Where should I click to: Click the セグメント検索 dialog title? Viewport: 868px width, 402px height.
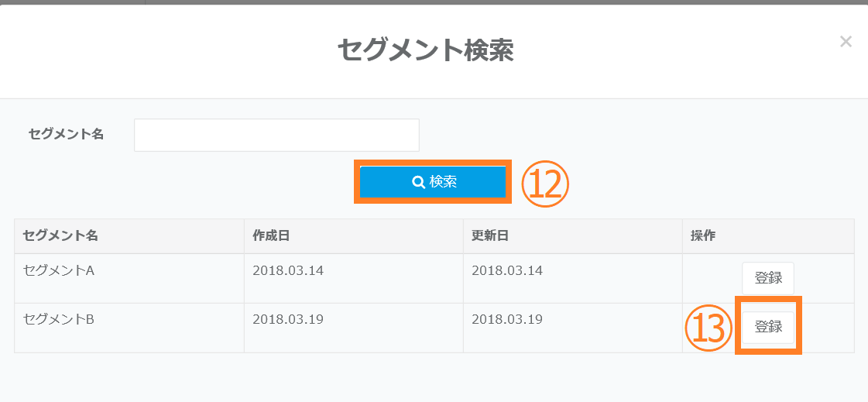tap(425, 51)
